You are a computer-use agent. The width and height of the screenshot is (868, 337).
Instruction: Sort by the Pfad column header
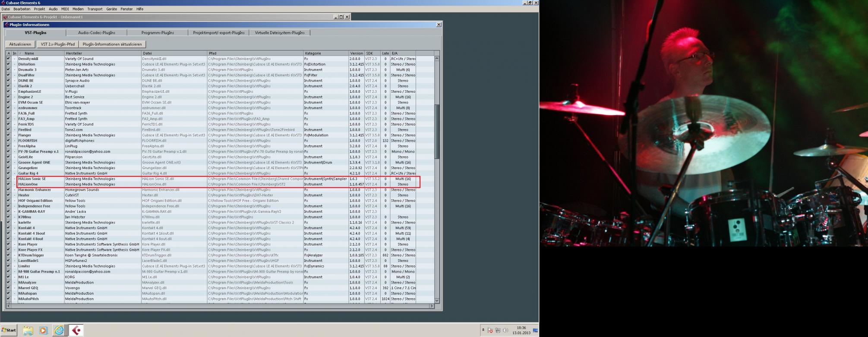coord(256,54)
